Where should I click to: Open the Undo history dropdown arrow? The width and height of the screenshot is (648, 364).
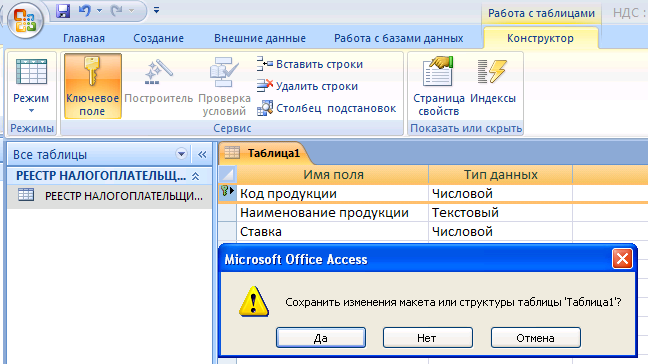pyautogui.click(x=100, y=11)
